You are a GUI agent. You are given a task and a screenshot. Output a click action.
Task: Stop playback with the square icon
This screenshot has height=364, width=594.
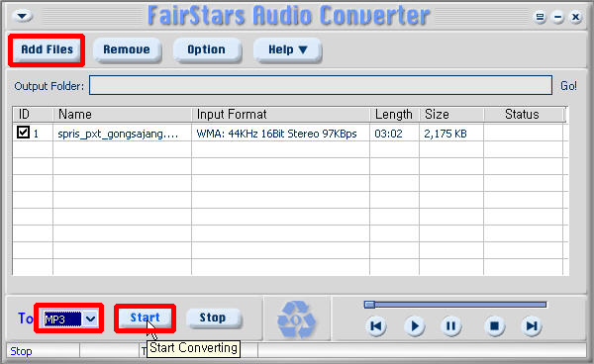coord(494,325)
